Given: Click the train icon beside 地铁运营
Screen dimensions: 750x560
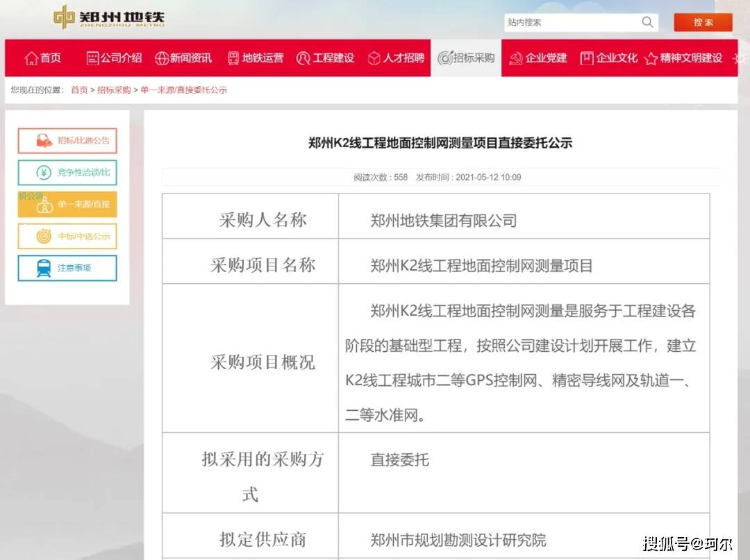Looking at the screenshot, I should pos(233,58).
